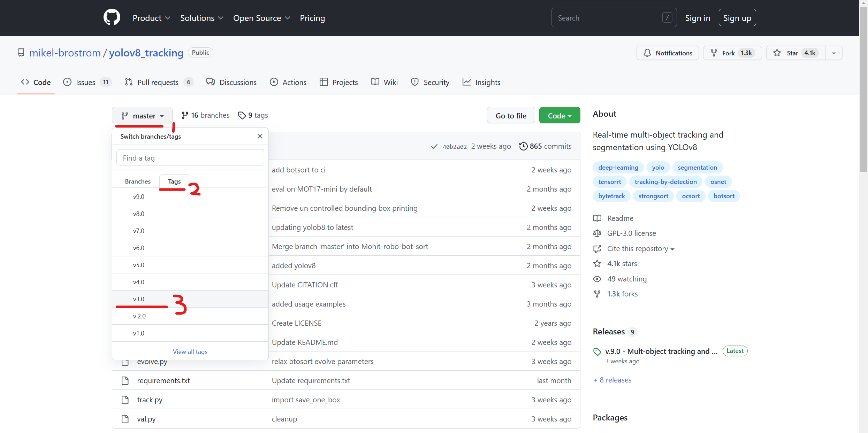The height and width of the screenshot is (433, 868).
Task: Click the View all tags link
Action: click(x=190, y=351)
